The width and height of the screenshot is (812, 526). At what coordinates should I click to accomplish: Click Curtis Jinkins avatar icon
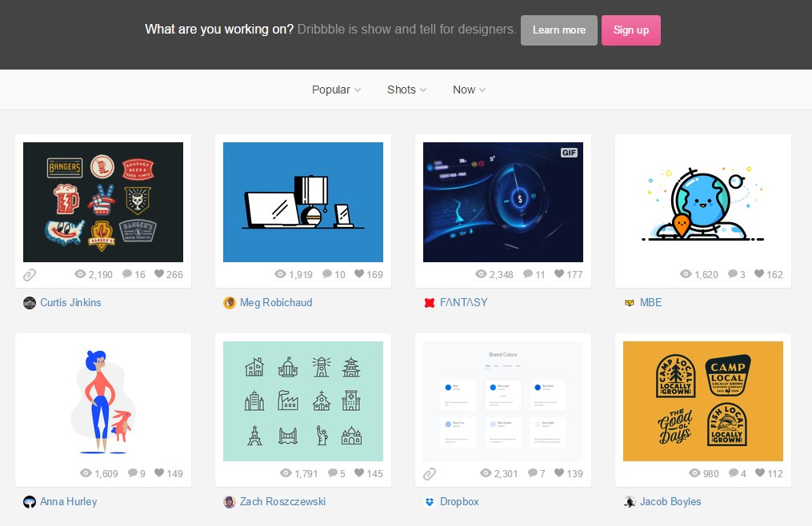coord(30,303)
